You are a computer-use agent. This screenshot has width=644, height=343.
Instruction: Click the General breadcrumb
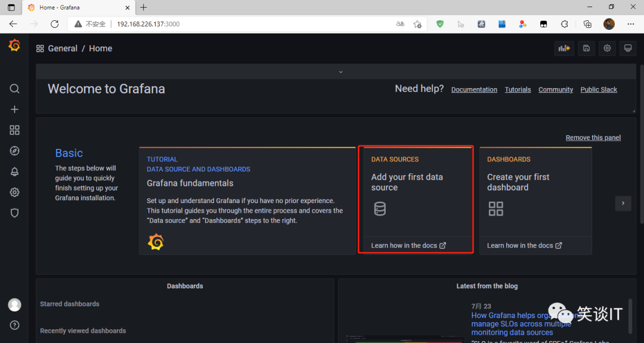pos(63,48)
